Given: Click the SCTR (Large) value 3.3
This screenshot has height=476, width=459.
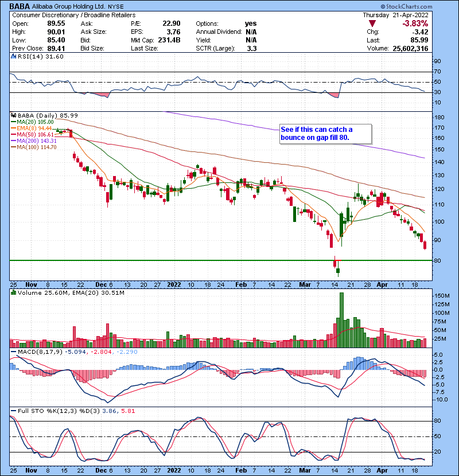Looking at the screenshot, I should click(x=252, y=48).
